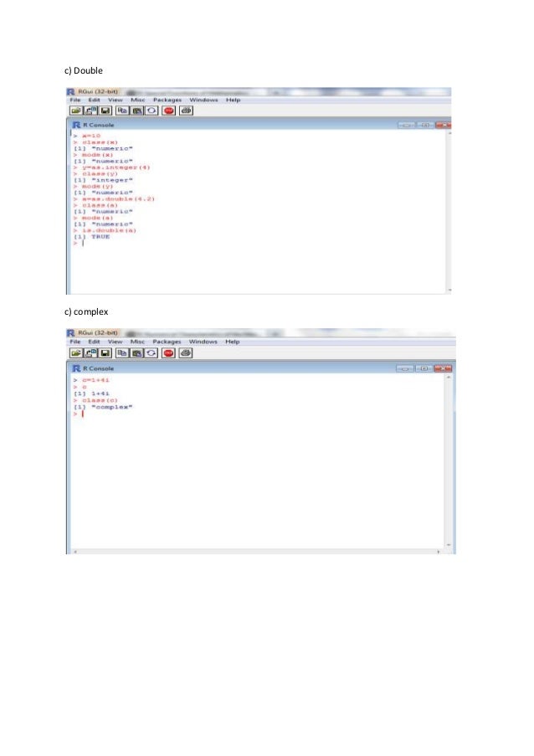Open Help menu in complex RGui window
534x756 pixels.
click(x=233, y=342)
